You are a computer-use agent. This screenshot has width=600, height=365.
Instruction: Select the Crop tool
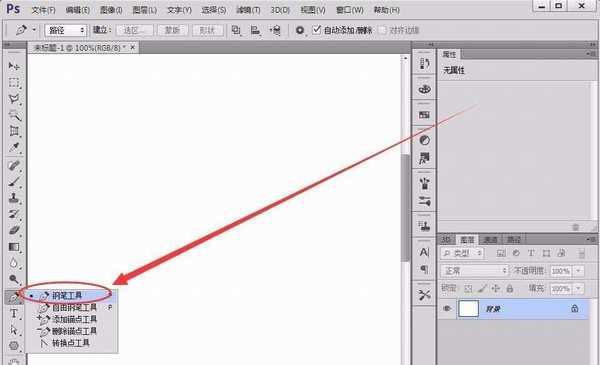coord(14,131)
